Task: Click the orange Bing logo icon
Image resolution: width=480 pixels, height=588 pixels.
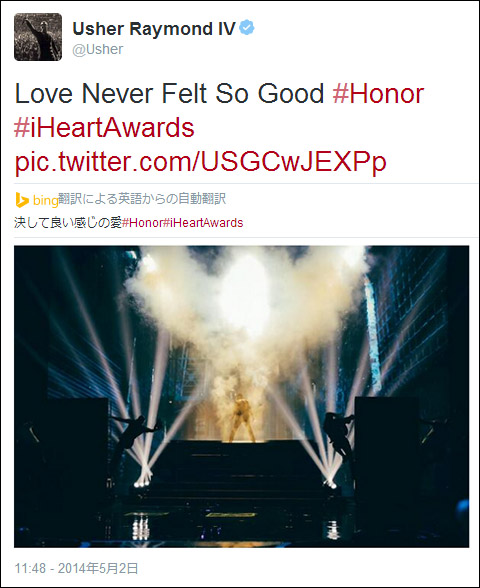Action: coord(22,200)
